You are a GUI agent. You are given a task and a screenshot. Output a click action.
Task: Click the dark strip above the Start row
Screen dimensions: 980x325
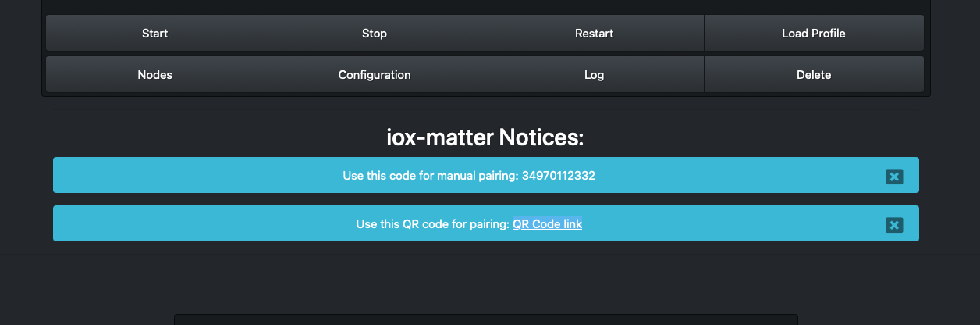click(485, 6)
